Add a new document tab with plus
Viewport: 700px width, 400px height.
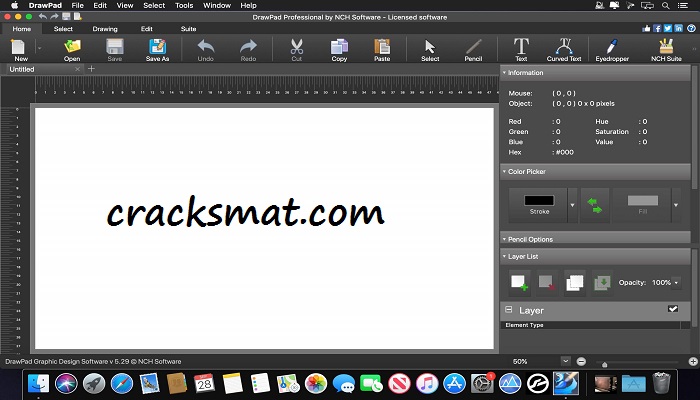pyautogui.click(x=92, y=69)
